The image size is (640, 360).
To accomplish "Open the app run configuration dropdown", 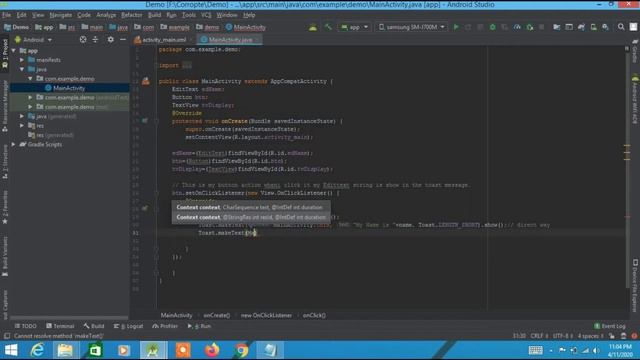I will pyautogui.click(x=354, y=27).
